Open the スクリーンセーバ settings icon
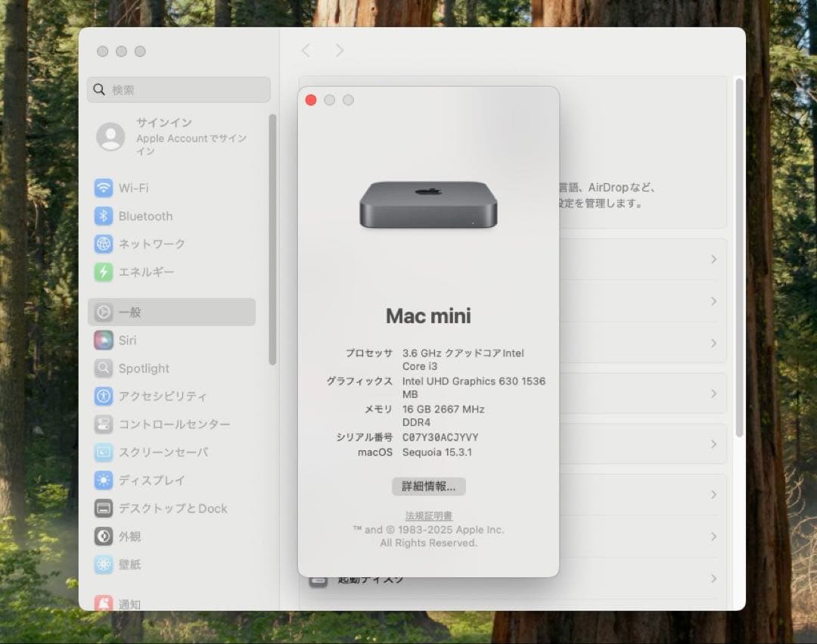817x644 pixels. point(103,452)
